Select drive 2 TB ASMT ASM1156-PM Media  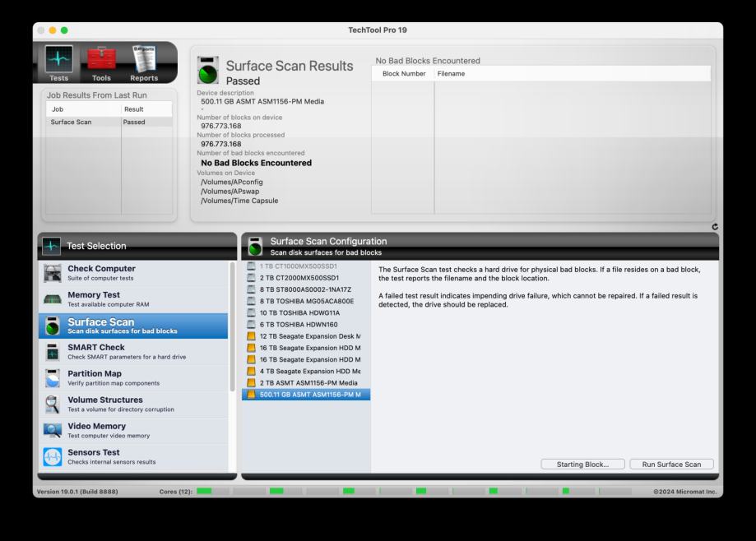tap(306, 383)
